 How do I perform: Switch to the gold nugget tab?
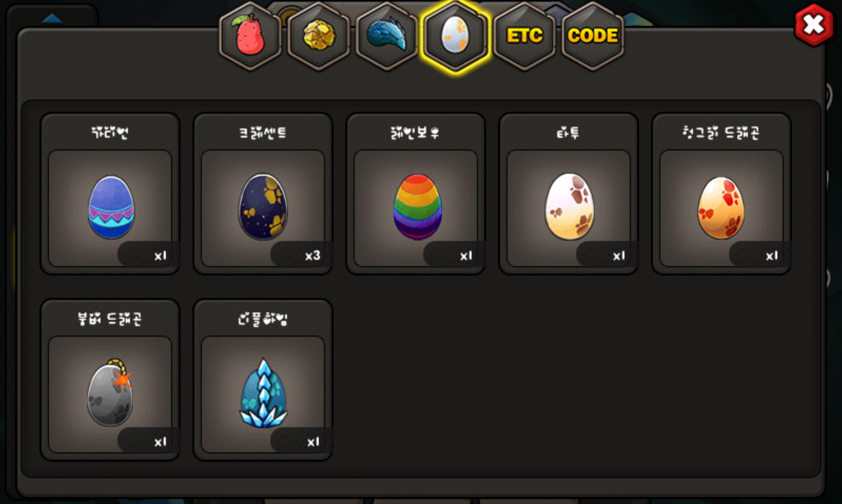click(x=319, y=36)
